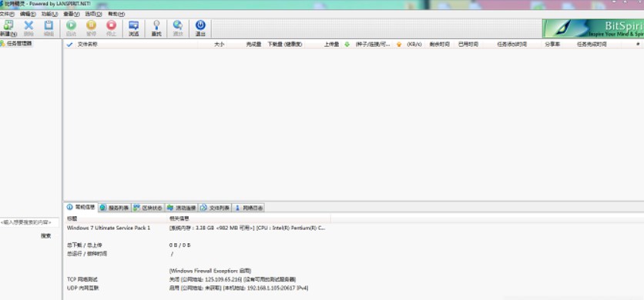Viewport: 644px width, 300px height.
Task: Open the 帮助(H) Help menu
Action: click(x=116, y=14)
